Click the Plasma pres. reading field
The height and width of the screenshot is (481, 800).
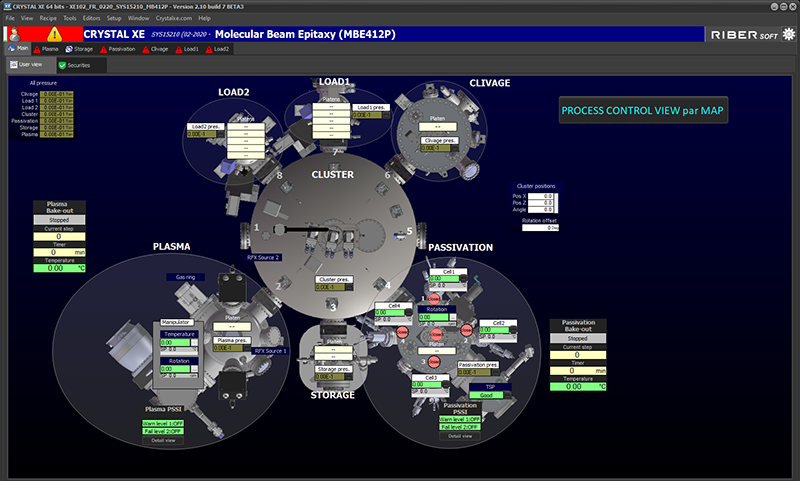(228, 347)
